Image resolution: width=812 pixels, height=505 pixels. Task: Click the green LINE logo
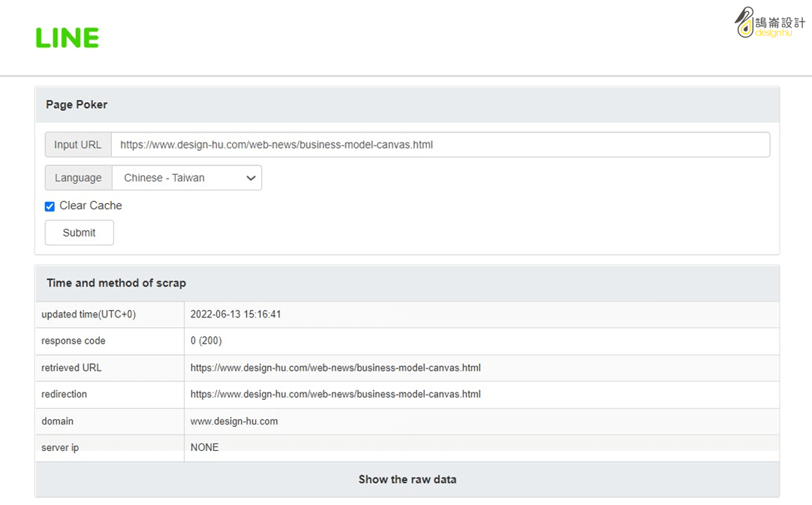(68, 38)
